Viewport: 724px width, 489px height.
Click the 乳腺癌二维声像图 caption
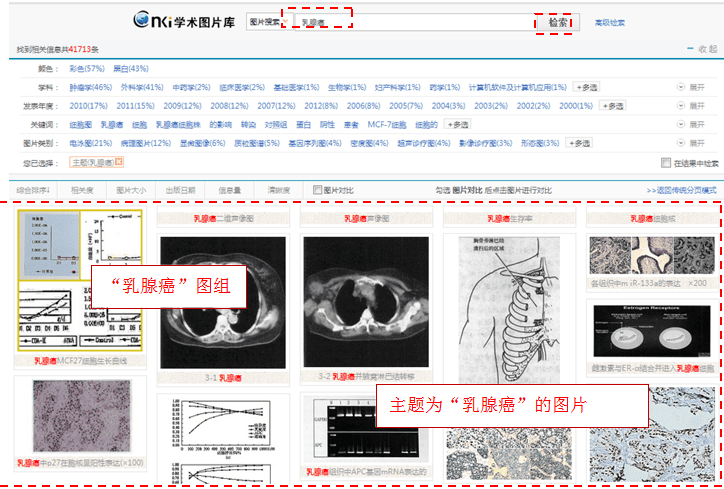tap(223, 218)
